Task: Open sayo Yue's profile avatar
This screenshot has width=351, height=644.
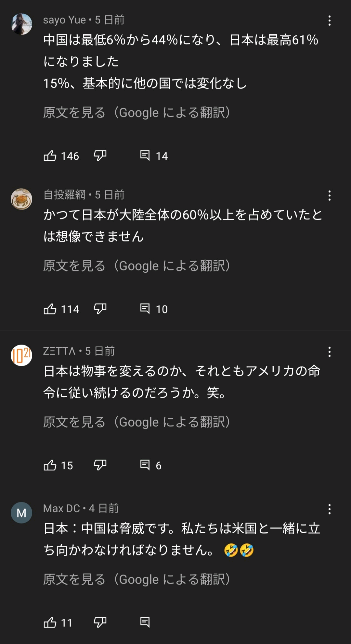Action: pyautogui.click(x=21, y=24)
